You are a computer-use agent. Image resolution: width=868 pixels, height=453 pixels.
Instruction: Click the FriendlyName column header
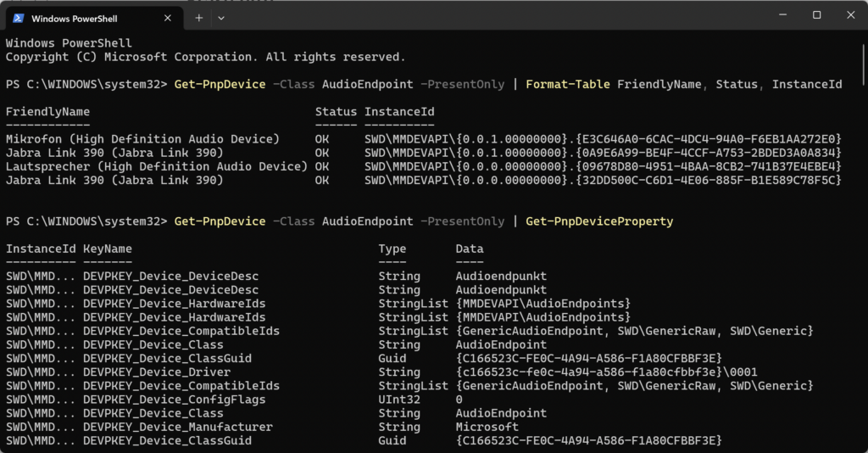point(47,112)
